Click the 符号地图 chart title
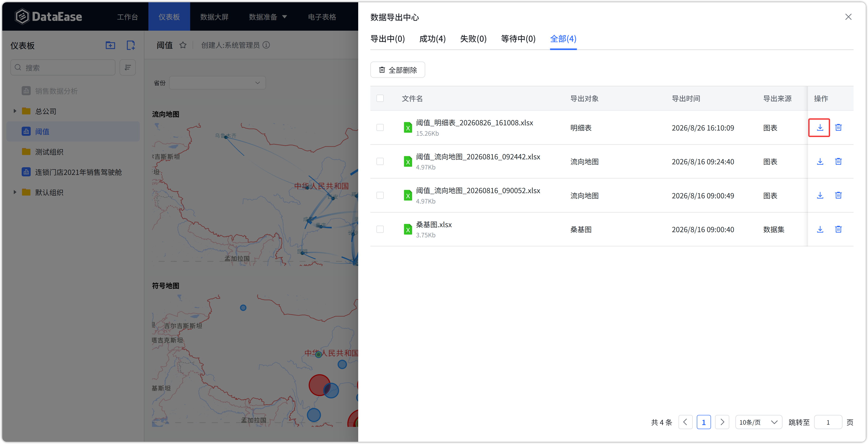Viewport: 868px width, 444px height. tap(165, 286)
